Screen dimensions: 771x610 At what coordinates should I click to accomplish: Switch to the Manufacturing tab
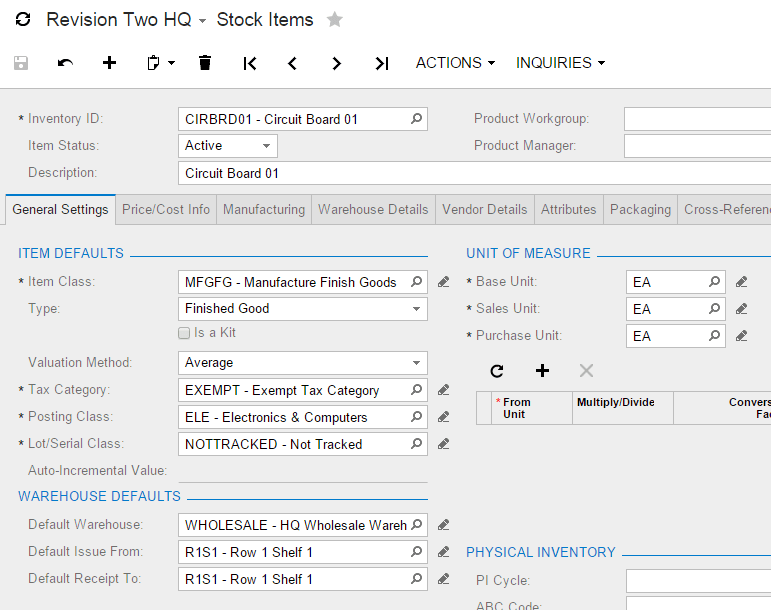click(x=264, y=209)
